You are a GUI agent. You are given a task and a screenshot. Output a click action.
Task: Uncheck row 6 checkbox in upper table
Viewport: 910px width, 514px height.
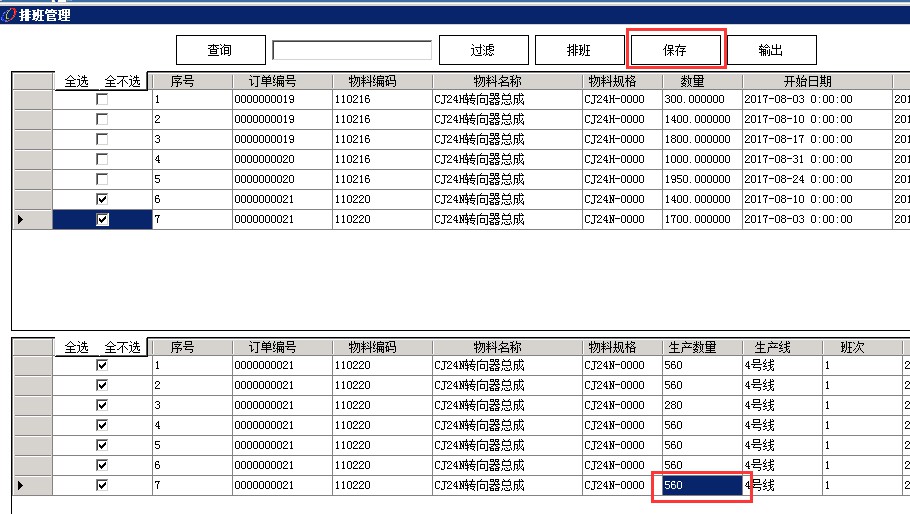pyautogui.click(x=102, y=199)
